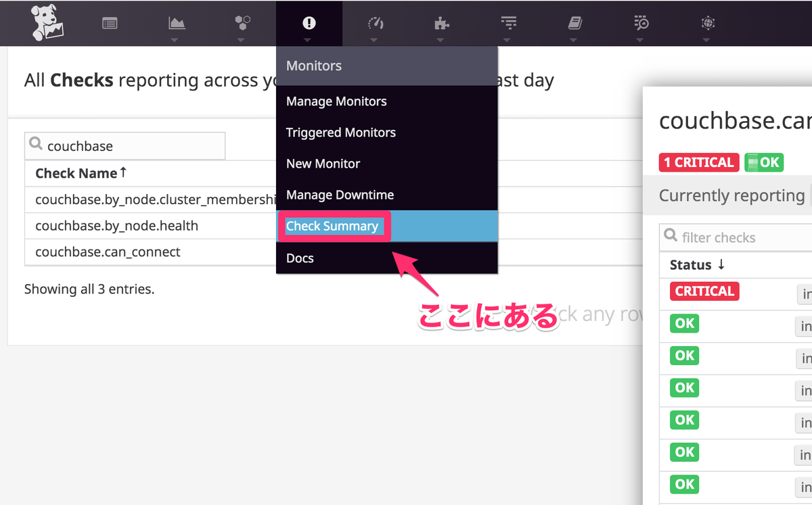Open the globe icon in navbar

[708, 23]
